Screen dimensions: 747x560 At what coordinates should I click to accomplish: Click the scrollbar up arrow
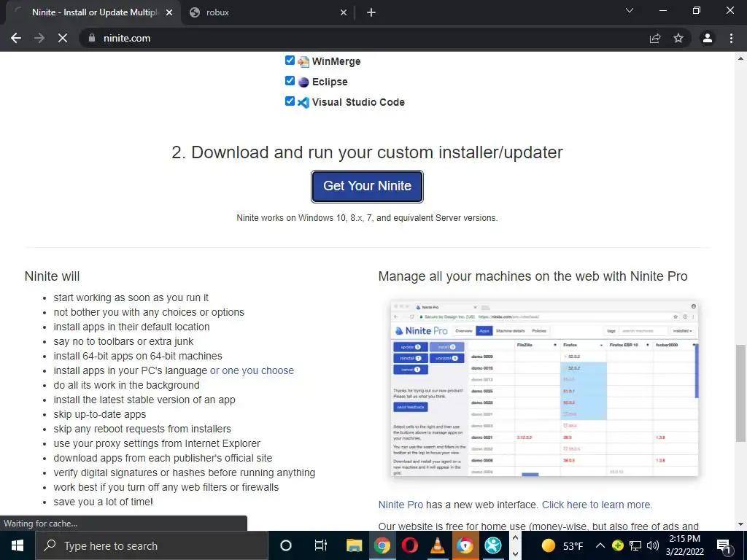[x=740, y=58]
